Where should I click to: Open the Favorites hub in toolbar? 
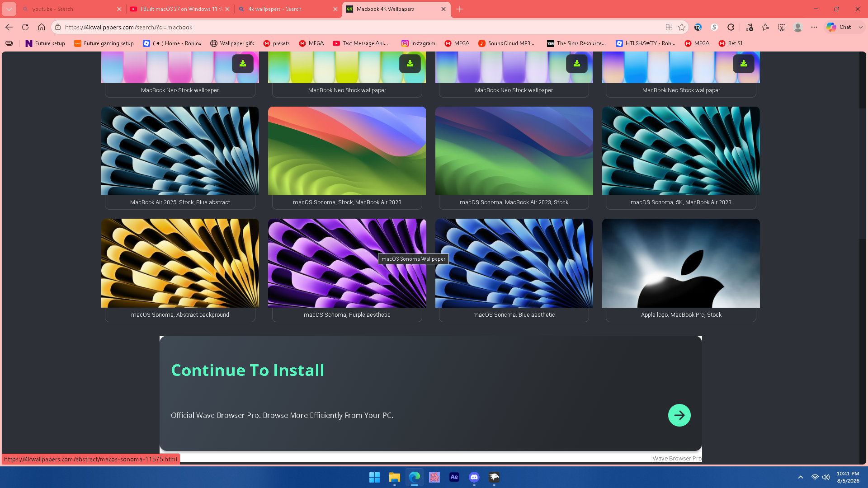click(765, 27)
